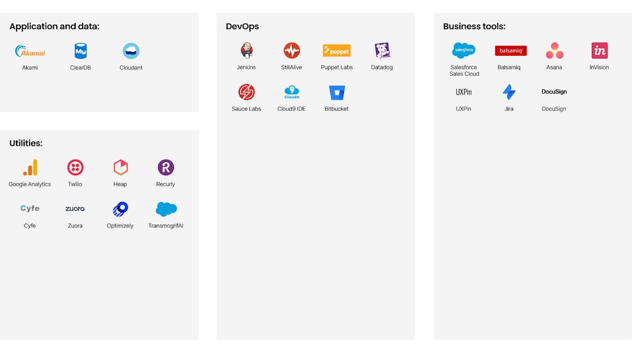Viewport: 644px width, 356px height.
Task: Open the TransmogrifAI cloud icon
Action: pyautogui.click(x=166, y=209)
